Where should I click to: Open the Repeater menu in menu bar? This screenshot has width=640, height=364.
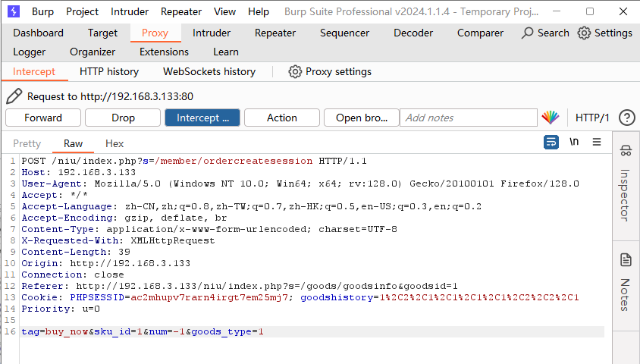pyautogui.click(x=181, y=11)
